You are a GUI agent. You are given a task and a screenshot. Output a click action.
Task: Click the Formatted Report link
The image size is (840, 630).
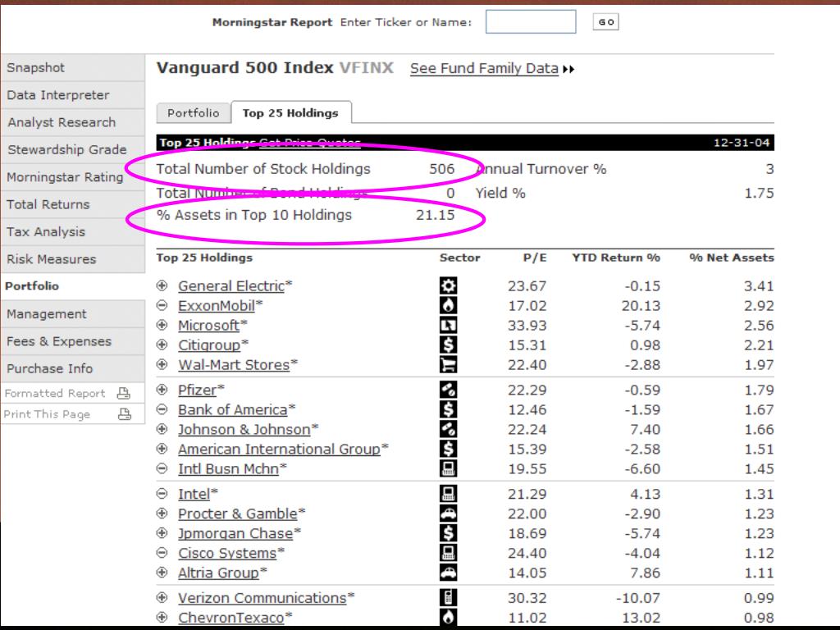pos(55,393)
